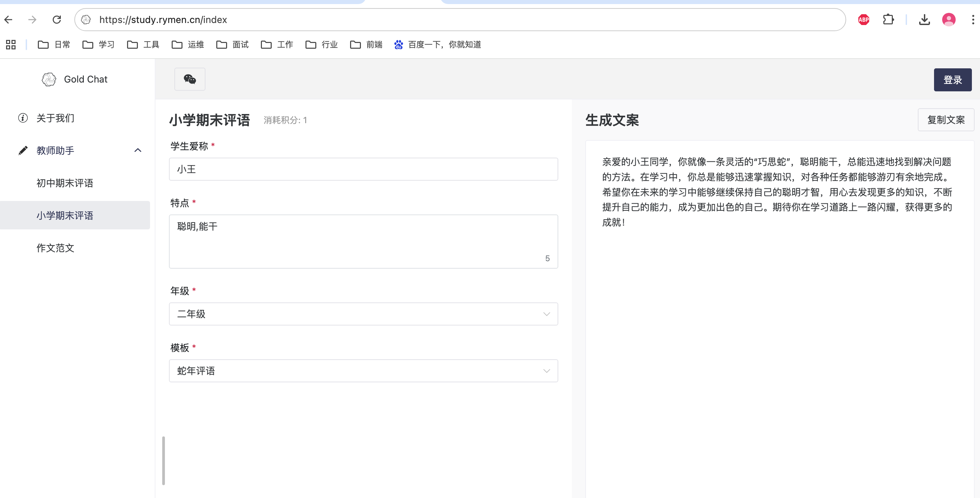The width and height of the screenshot is (980, 498).
Task: Click the form panel vertical scrollbar
Action: (x=164, y=460)
